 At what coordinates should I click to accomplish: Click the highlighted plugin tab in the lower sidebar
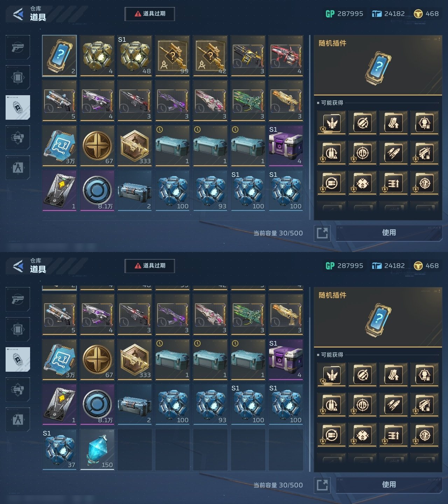[18, 359]
